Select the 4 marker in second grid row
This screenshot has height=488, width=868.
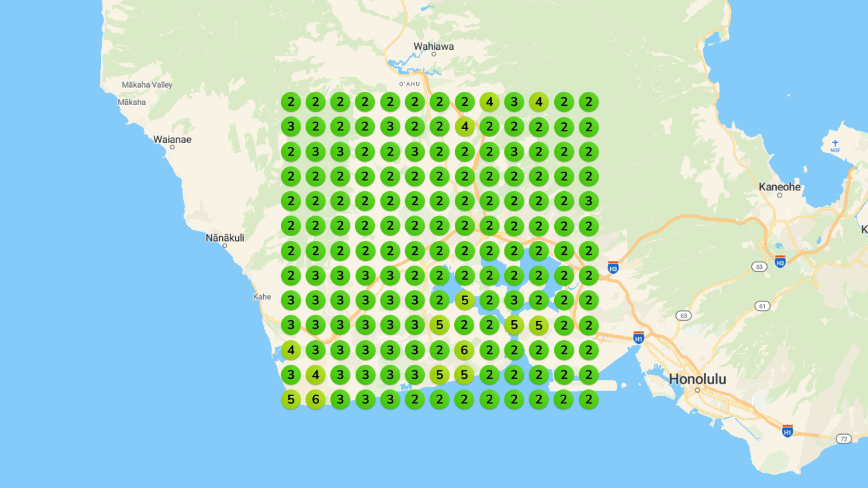click(464, 127)
